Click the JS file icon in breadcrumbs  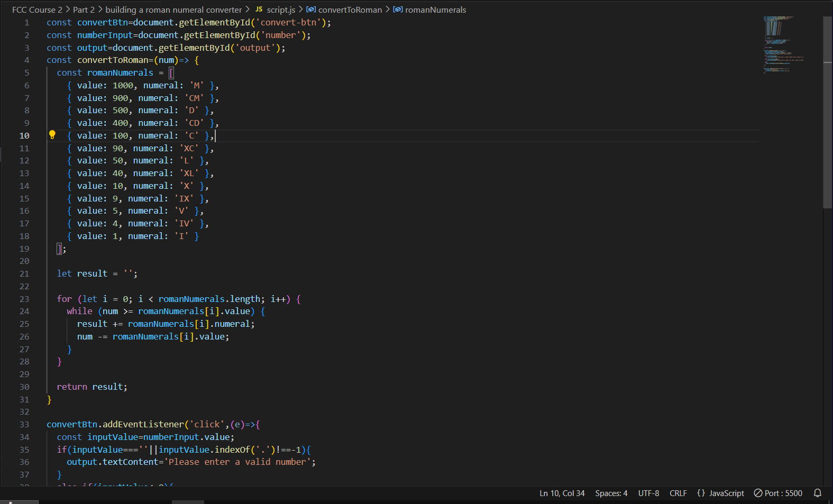259,10
